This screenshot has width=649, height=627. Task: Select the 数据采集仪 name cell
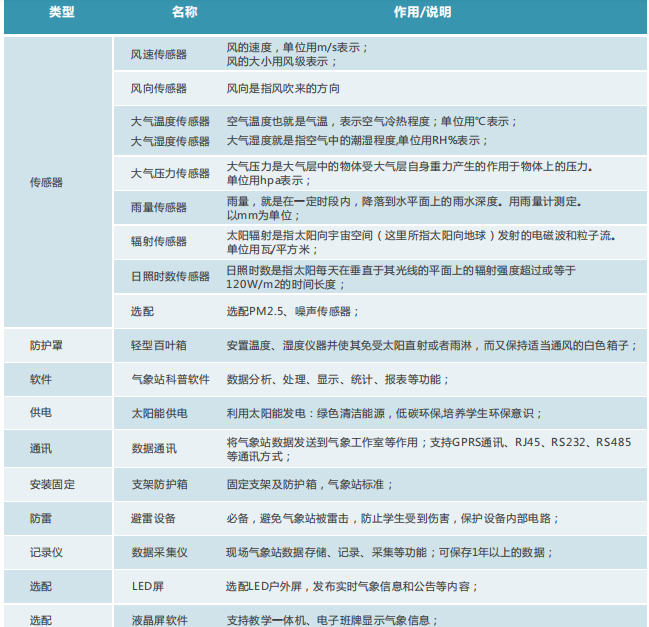tap(159, 552)
